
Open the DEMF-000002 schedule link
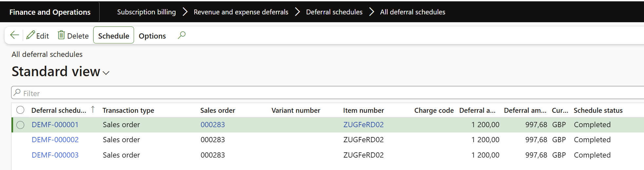55,140
